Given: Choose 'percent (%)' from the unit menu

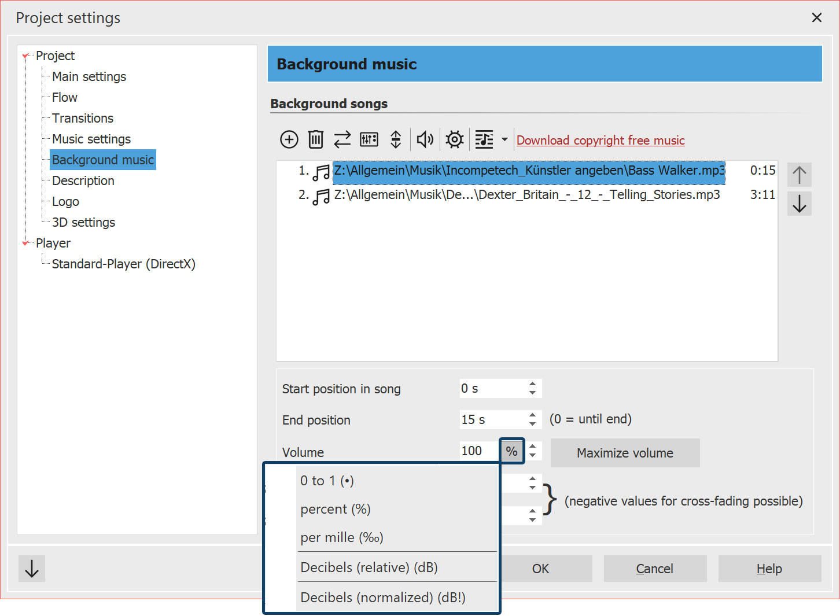Looking at the screenshot, I should click(x=336, y=509).
